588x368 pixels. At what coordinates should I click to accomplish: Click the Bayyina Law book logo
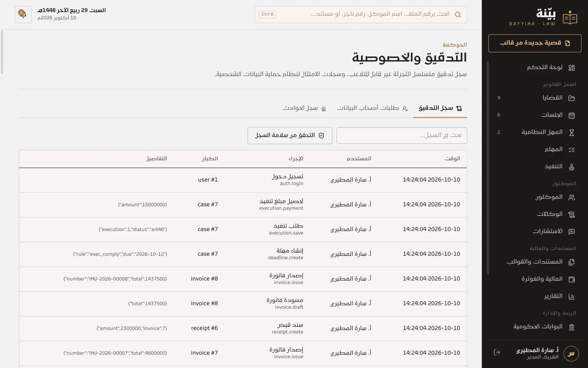click(x=570, y=18)
